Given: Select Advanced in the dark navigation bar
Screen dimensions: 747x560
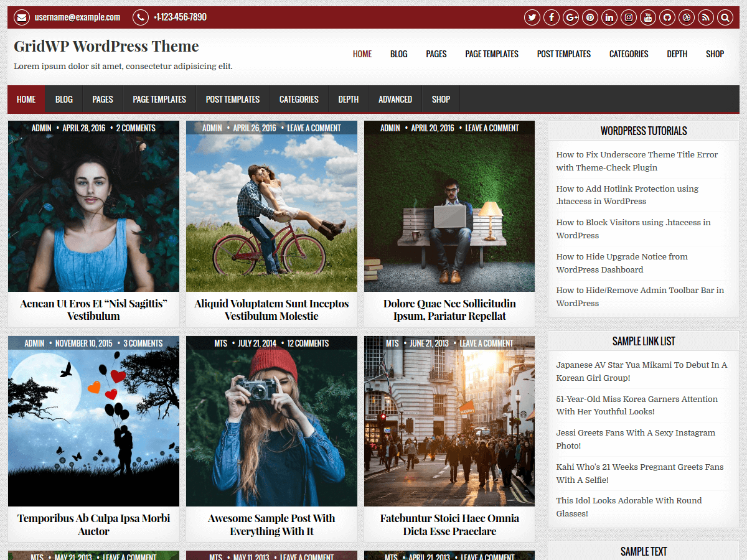Looking at the screenshot, I should (395, 100).
